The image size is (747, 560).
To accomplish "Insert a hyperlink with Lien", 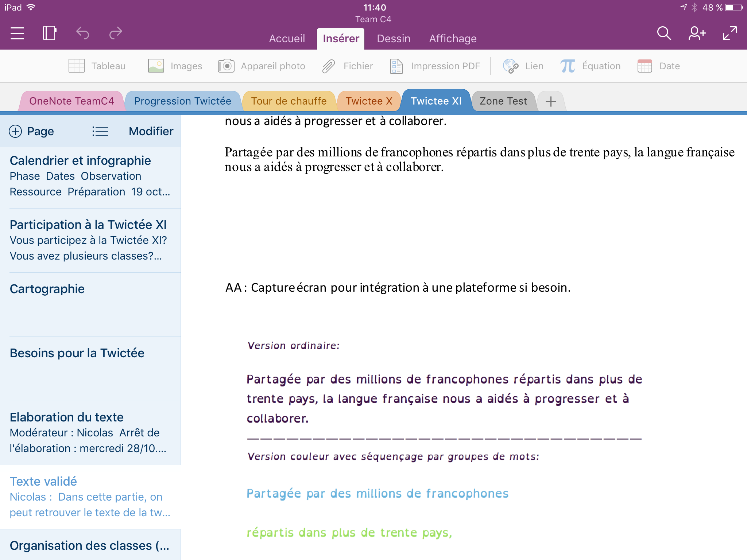I will click(523, 66).
